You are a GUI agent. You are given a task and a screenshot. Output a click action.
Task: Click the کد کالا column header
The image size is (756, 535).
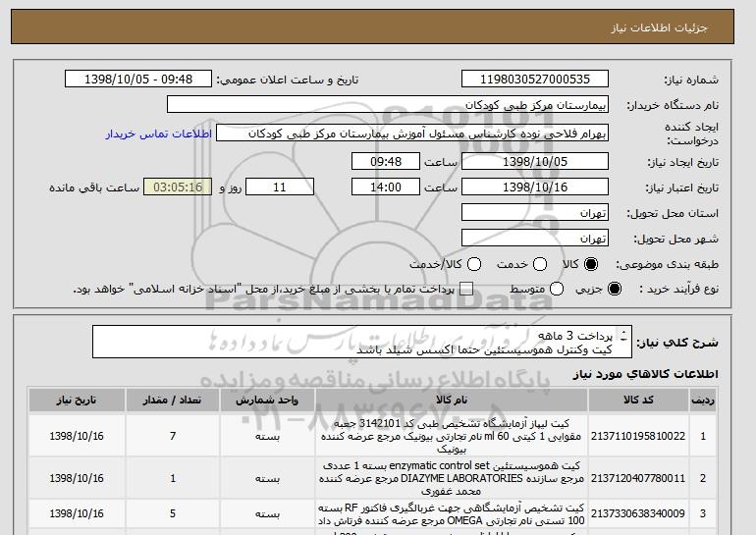[x=638, y=401]
